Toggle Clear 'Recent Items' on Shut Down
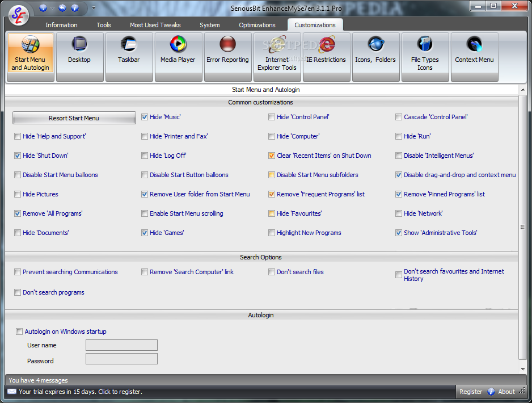 272,156
